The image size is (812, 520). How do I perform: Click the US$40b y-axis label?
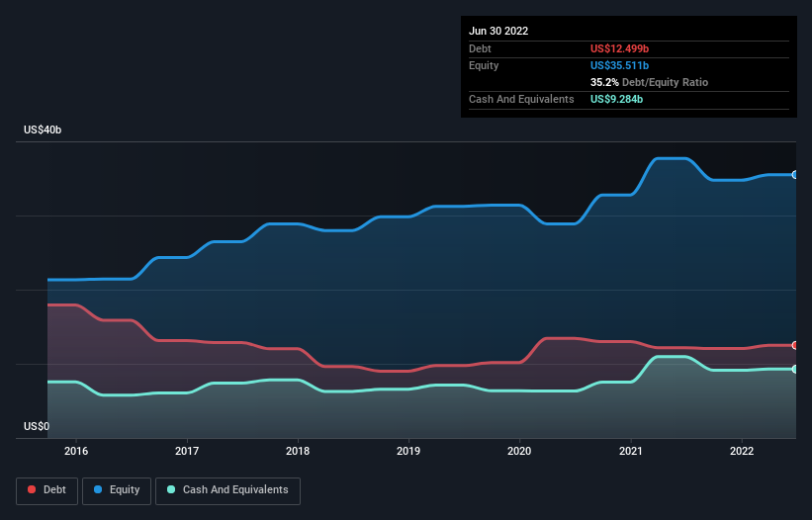click(x=43, y=130)
